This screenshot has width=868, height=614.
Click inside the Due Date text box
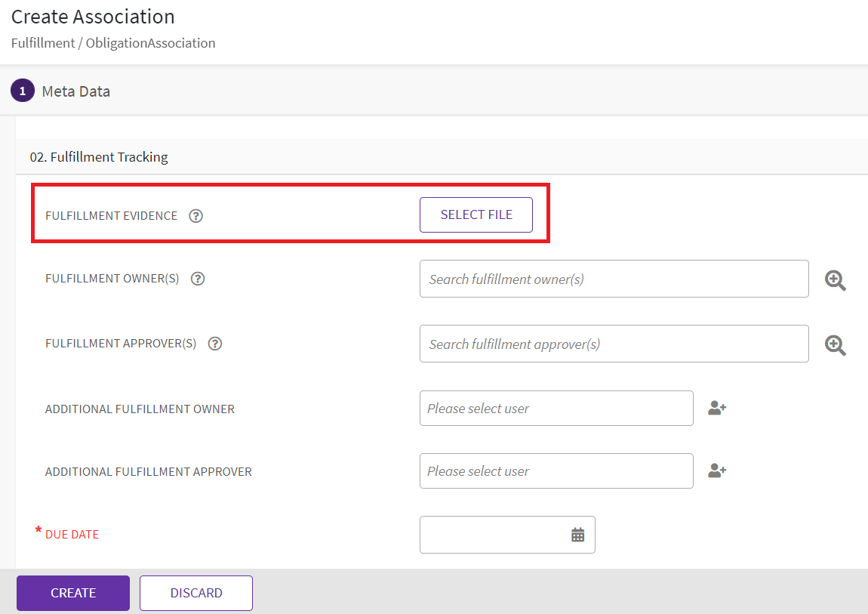[492, 535]
